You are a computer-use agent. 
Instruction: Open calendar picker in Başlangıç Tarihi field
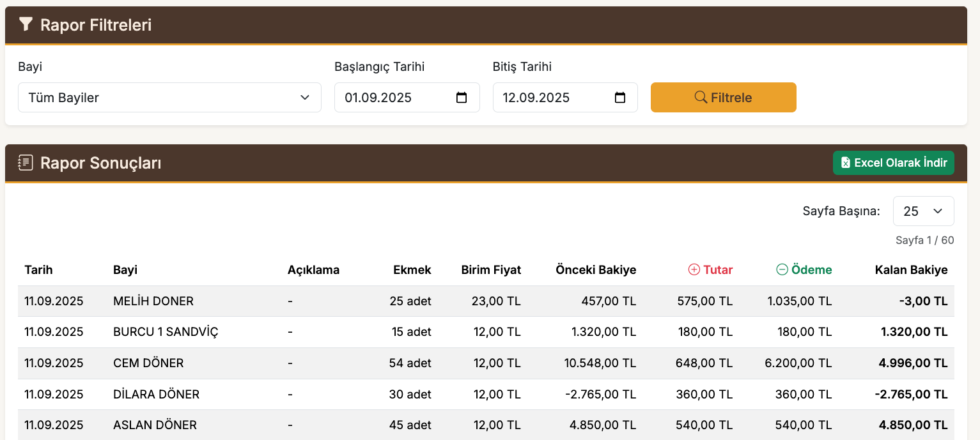(462, 98)
